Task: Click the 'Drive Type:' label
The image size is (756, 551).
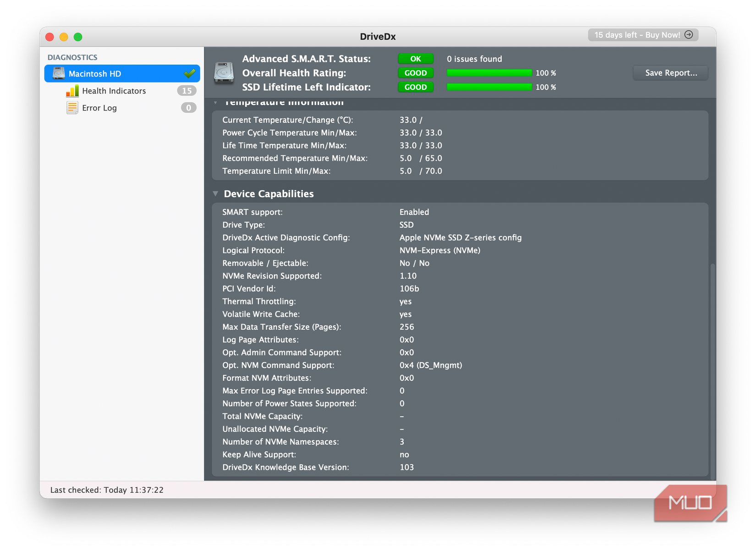Action: pos(244,225)
